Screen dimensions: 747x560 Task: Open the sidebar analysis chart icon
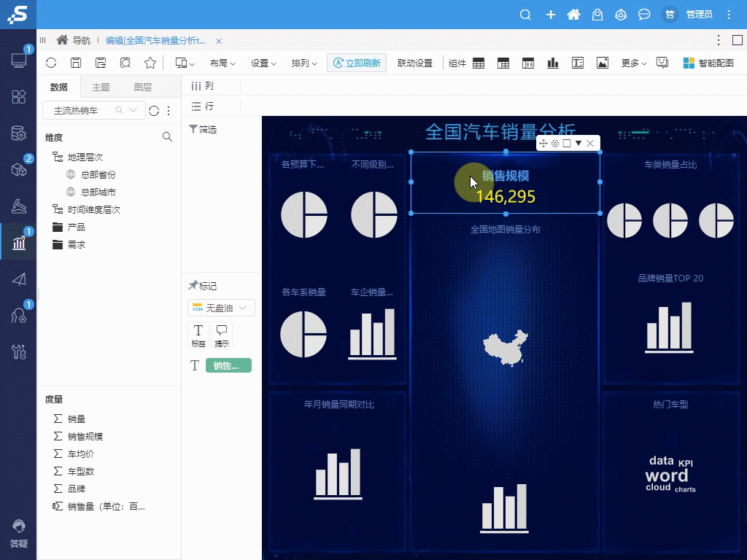pyautogui.click(x=18, y=242)
